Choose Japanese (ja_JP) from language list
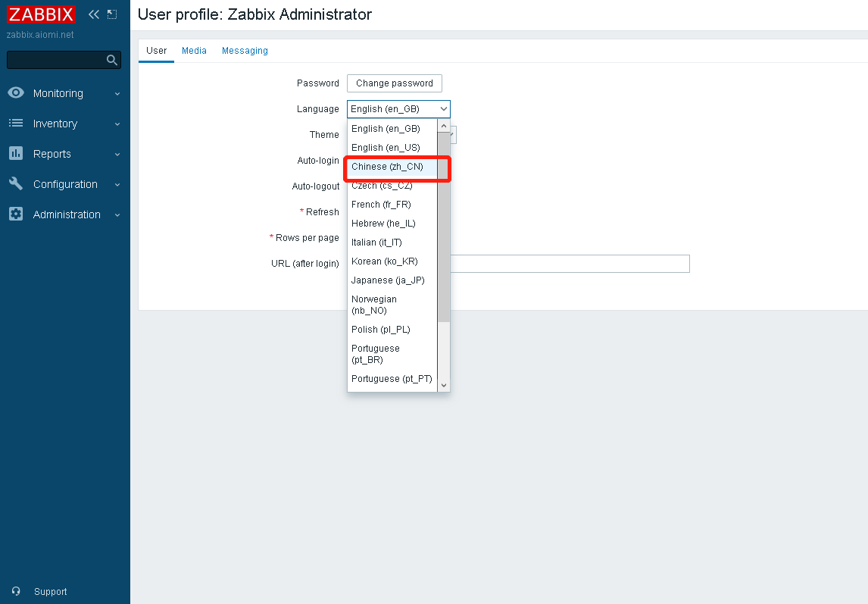This screenshot has height=604, width=868. tap(388, 280)
